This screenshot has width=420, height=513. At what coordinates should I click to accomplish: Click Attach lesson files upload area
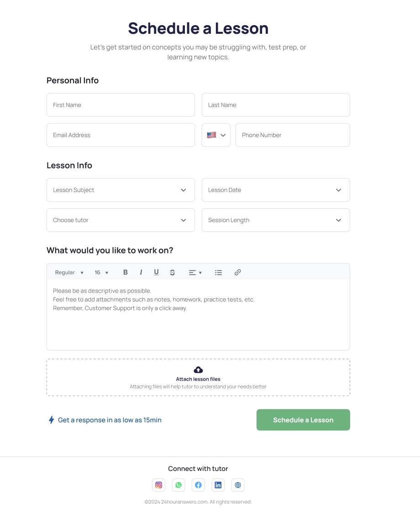(x=198, y=377)
